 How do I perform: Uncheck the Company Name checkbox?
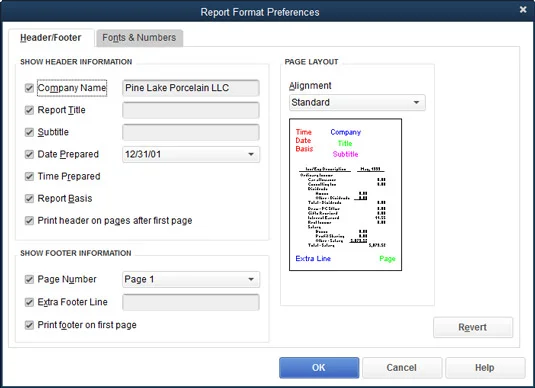[x=29, y=88]
